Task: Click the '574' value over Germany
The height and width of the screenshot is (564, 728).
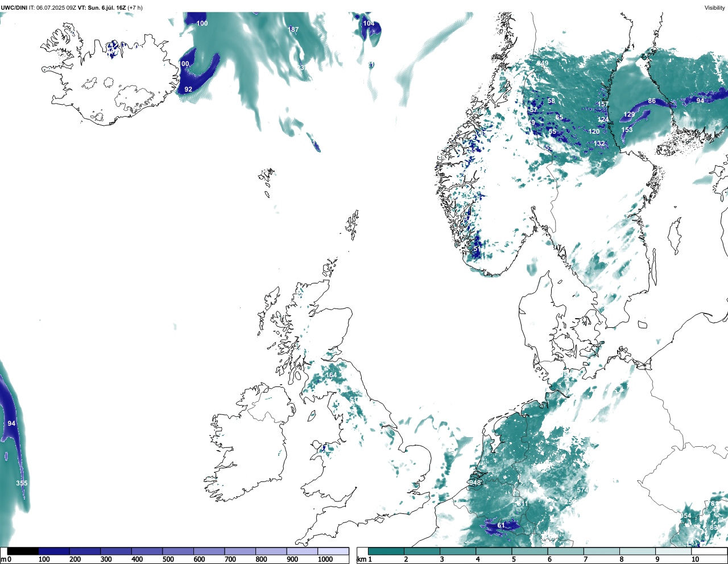Action: point(582,490)
